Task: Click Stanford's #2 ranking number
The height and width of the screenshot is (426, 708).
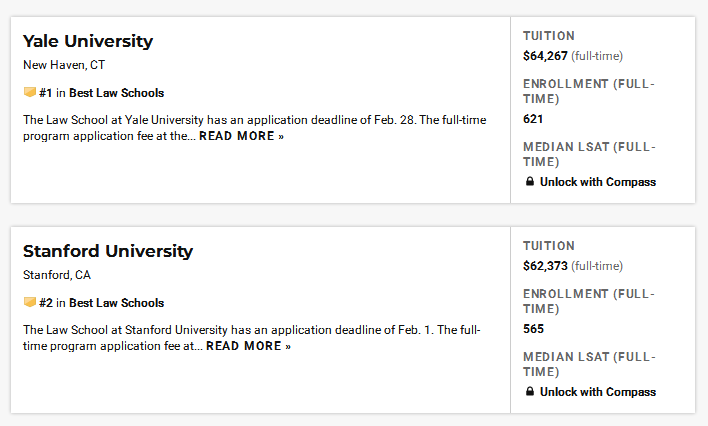Action: click(x=46, y=303)
